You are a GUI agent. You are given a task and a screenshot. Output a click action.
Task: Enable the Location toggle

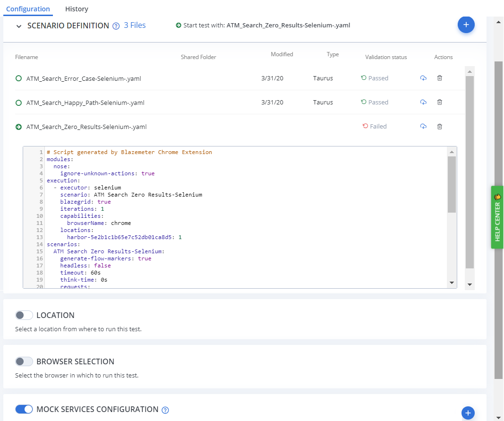coord(24,315)
